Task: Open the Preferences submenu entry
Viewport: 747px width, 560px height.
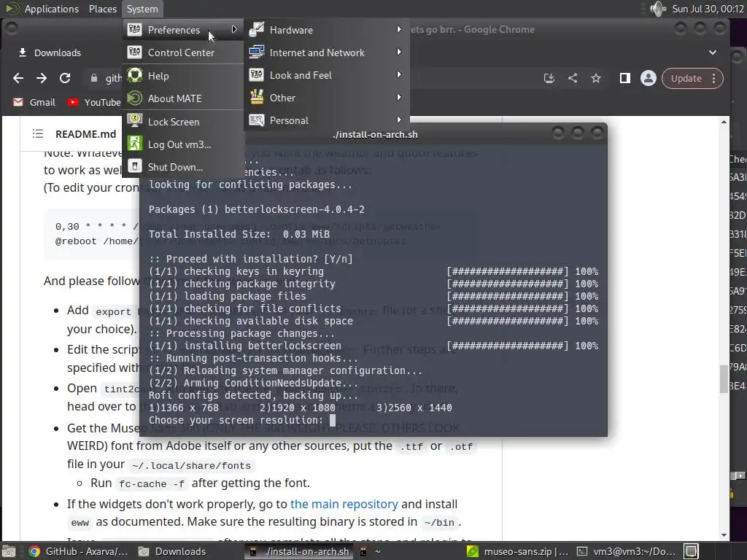Action: click(x=183, y=30)
